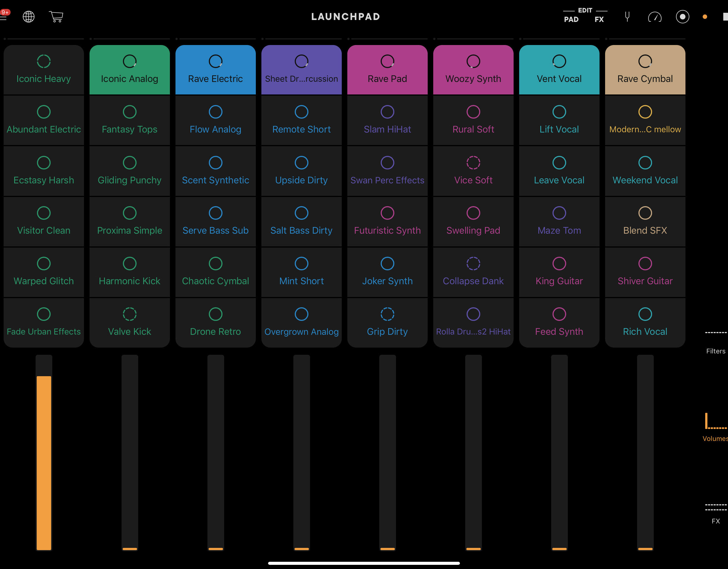
Task: Start recording with the record button
Action: point(682,17)
